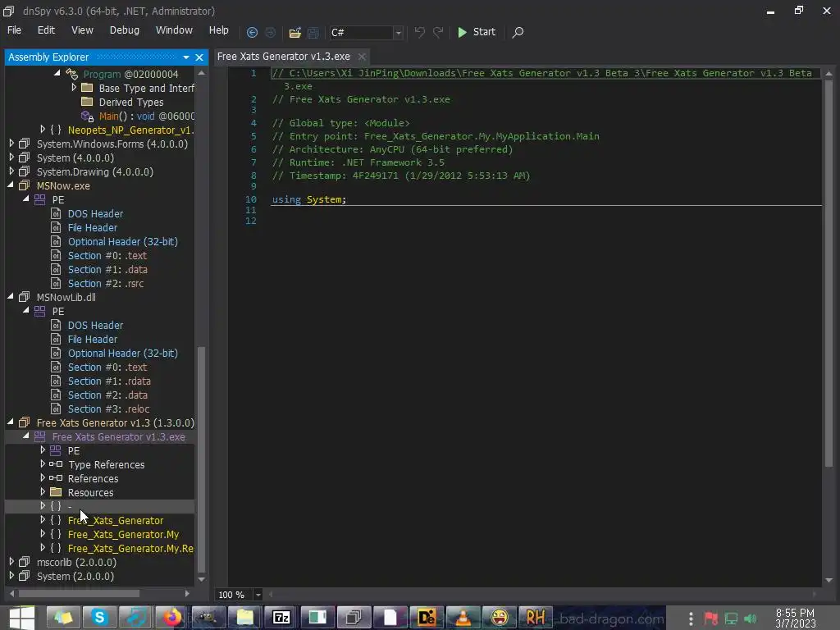
Task: Click Section #3: .reloc icon
Action: tap(56, 409)
